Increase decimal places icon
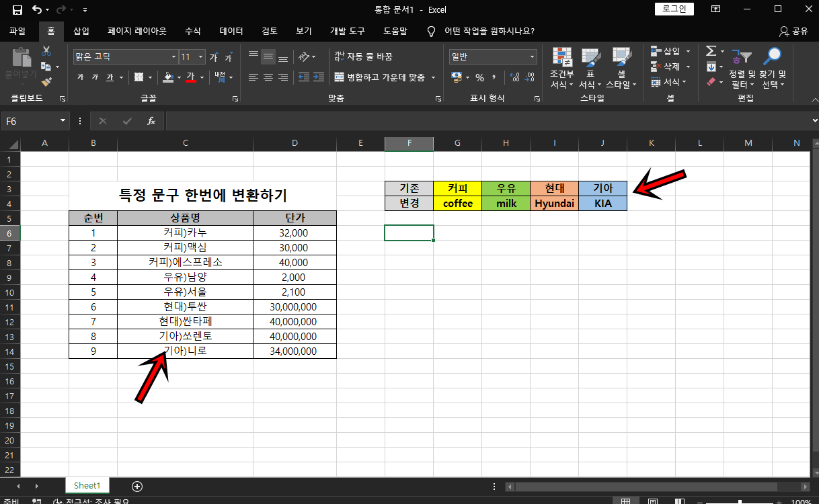The width and height of the screenshot is (819, 504). coord(515,77)
